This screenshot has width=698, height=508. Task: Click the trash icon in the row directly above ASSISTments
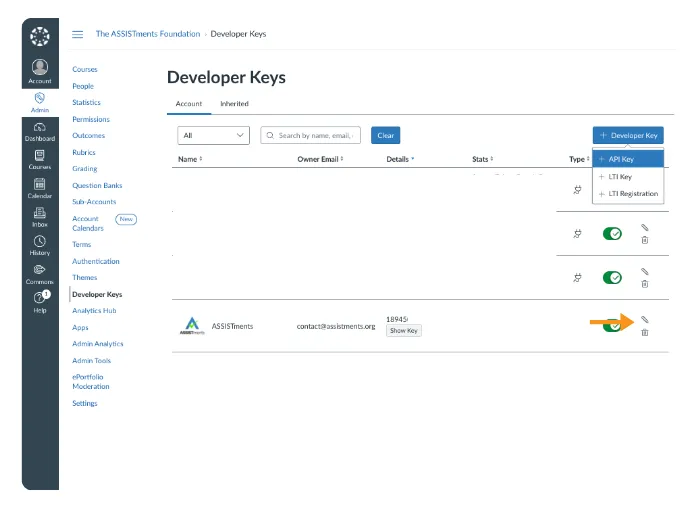pos(645,284)
